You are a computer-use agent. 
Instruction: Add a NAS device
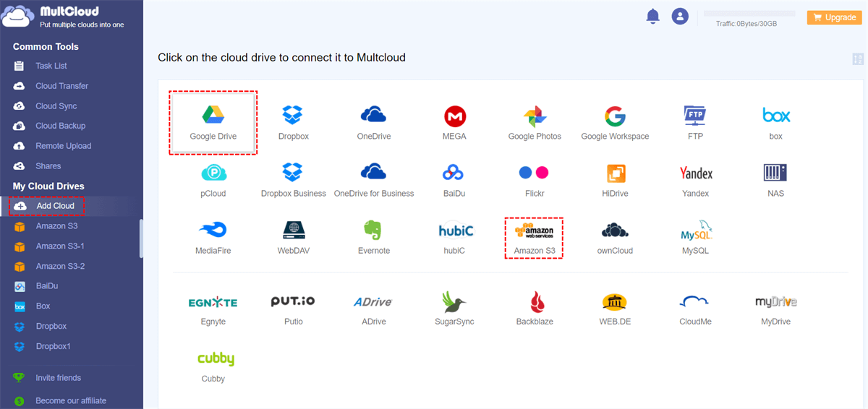[x=776, y=180]
